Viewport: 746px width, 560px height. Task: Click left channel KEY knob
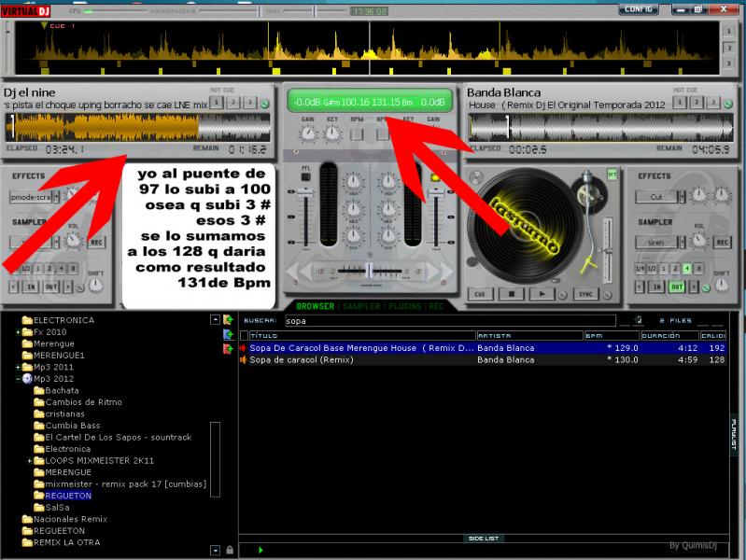[332, 133]
